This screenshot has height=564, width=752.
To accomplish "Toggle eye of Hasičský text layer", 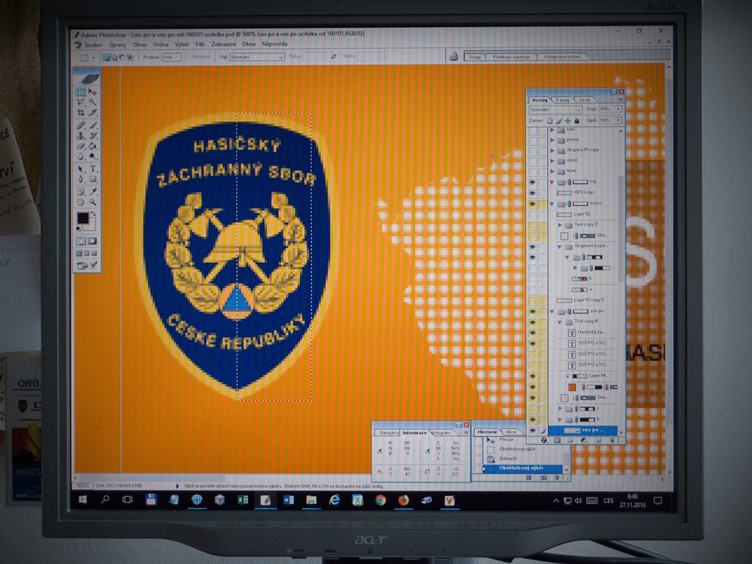I will tap(532, 332).
